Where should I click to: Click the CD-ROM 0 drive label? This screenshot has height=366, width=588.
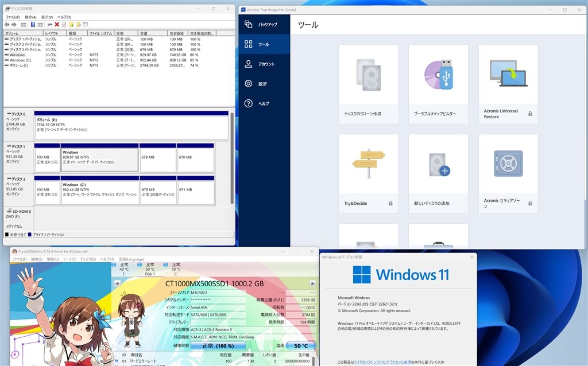(19, 219)
